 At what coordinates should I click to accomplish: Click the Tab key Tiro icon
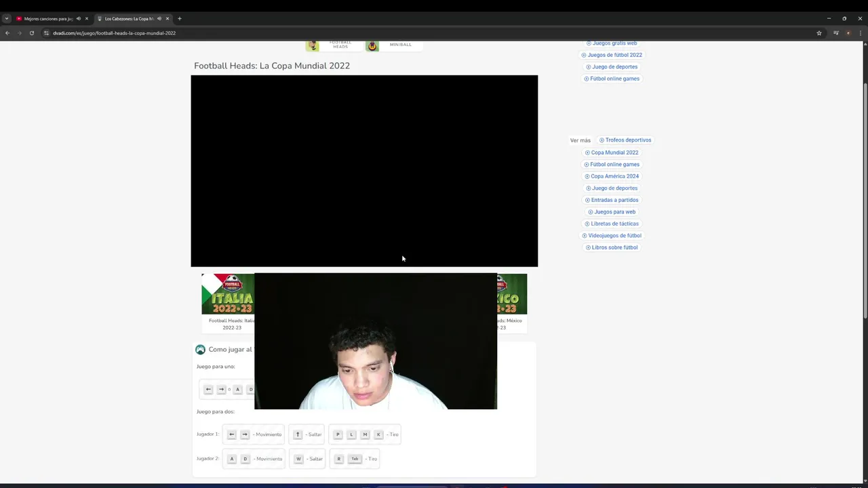[x=355, y=459]
